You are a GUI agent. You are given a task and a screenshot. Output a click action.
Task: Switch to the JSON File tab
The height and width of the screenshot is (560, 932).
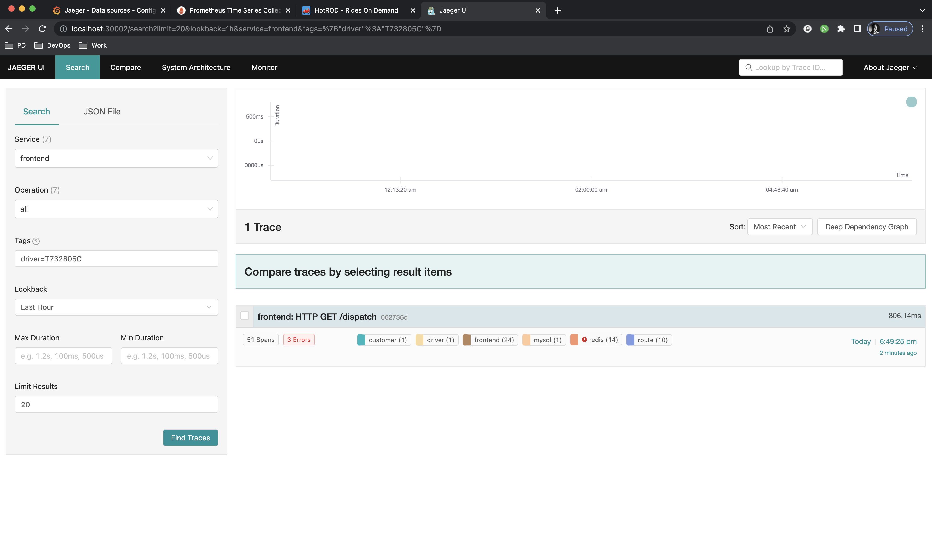click(x=102, y=112)
